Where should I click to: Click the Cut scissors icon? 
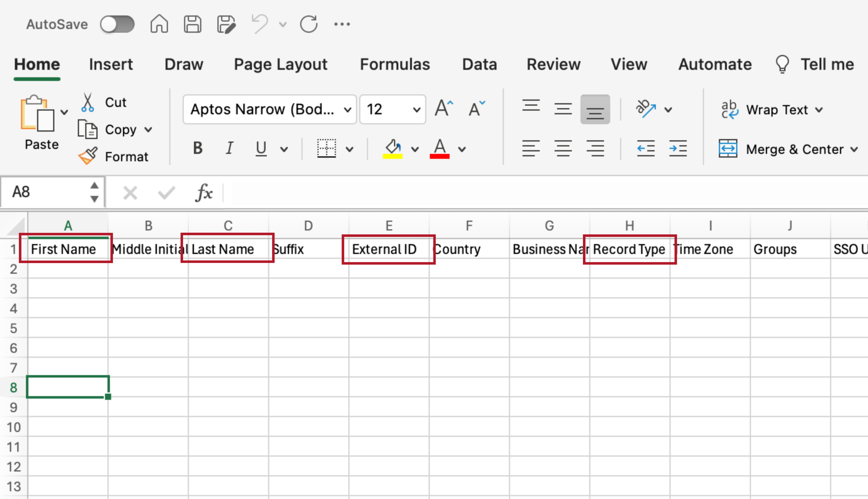click(x=87, y=102)
